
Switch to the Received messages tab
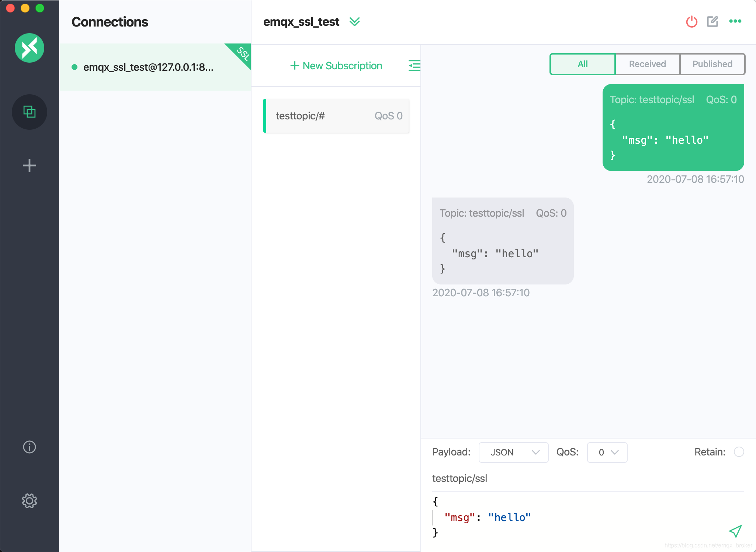click(646, 63)
